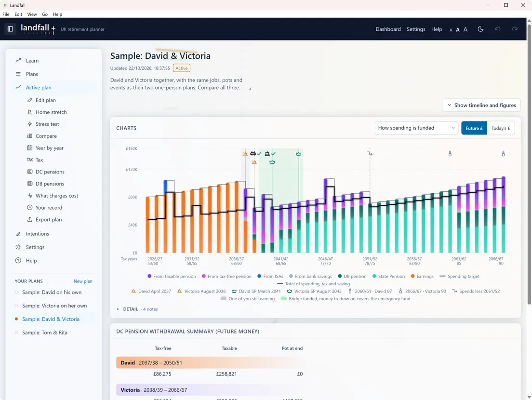Toggle From taxable pension legend series

coord(172,276)
